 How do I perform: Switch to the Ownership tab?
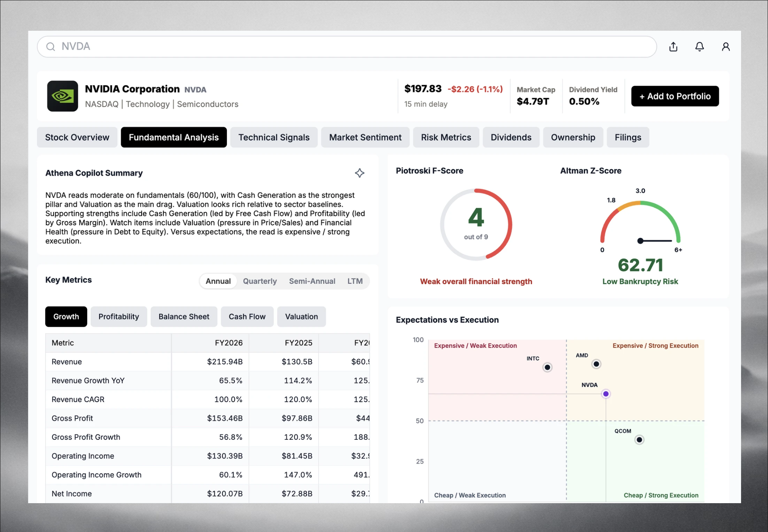click(x=573, y=137)
